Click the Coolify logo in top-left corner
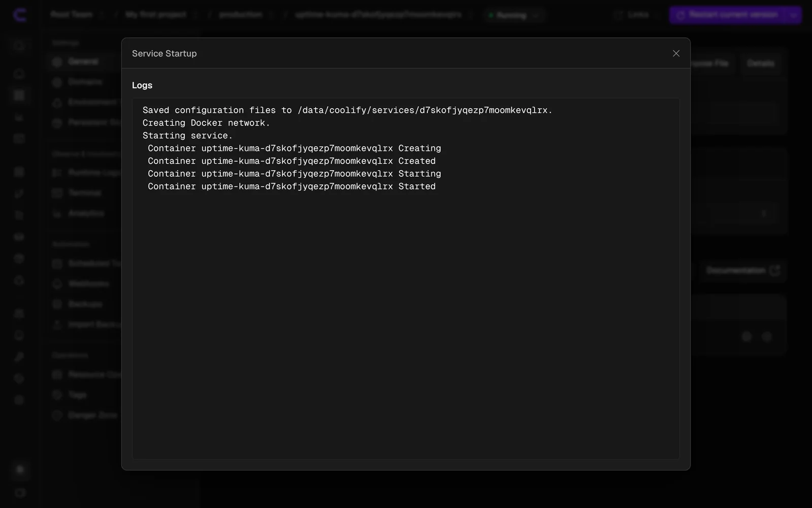The image size is (812, 508). pyautogui.click(x=20, y=15)
